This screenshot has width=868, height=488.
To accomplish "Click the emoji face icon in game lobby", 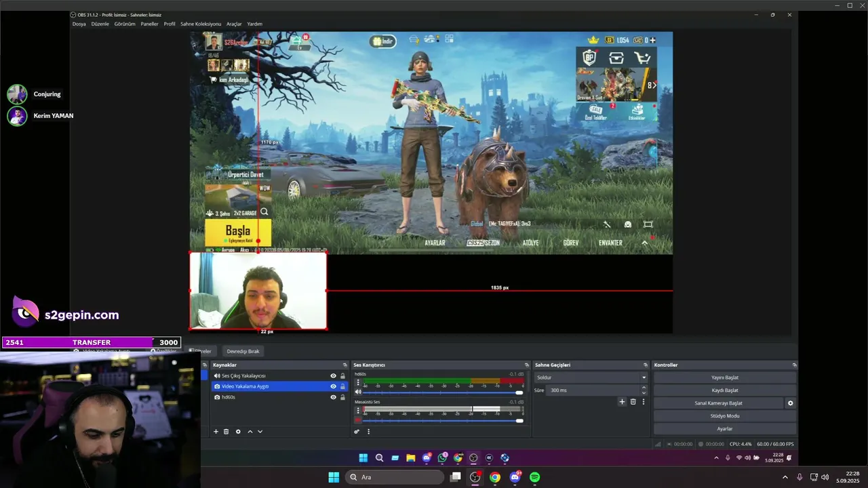I will pyautogui.click(x=628, y=225).
